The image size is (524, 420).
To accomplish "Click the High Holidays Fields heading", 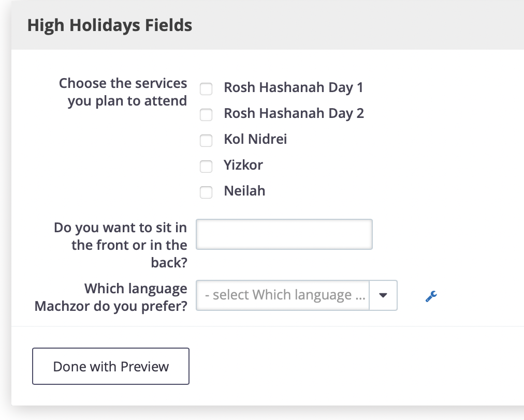I will tap(110, 25).
